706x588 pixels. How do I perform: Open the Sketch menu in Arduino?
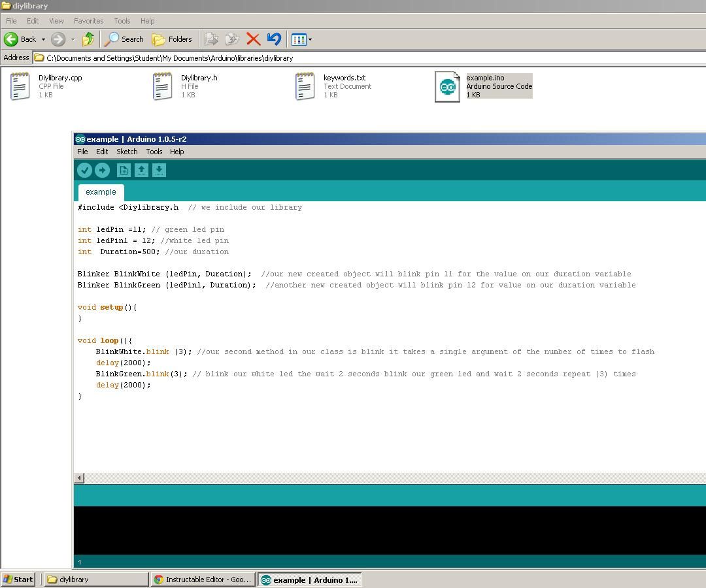click(127, 152)
